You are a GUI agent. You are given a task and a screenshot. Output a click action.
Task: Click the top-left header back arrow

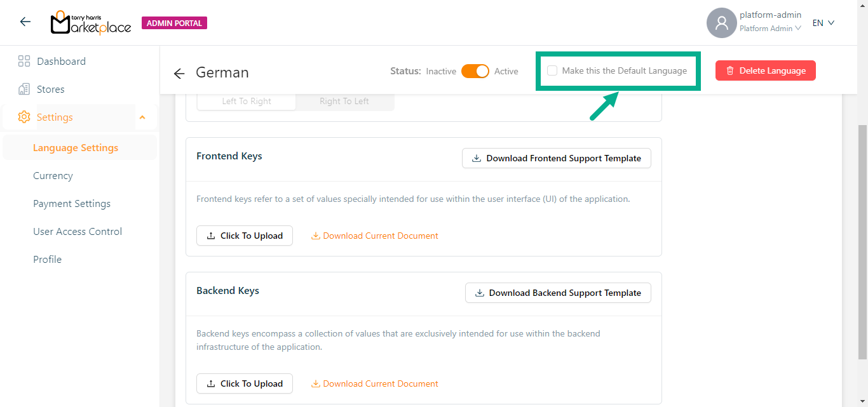25,22
